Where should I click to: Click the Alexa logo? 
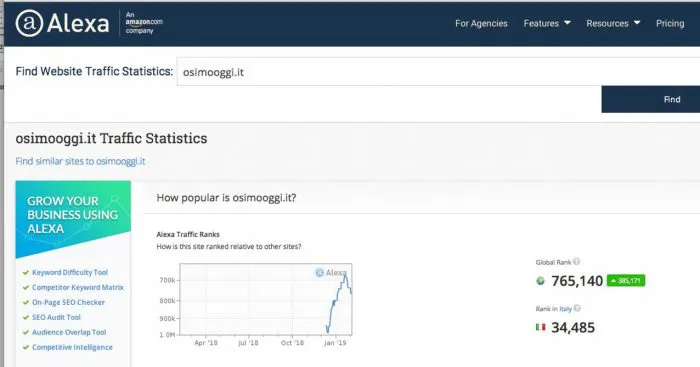(x=62, y=23)
